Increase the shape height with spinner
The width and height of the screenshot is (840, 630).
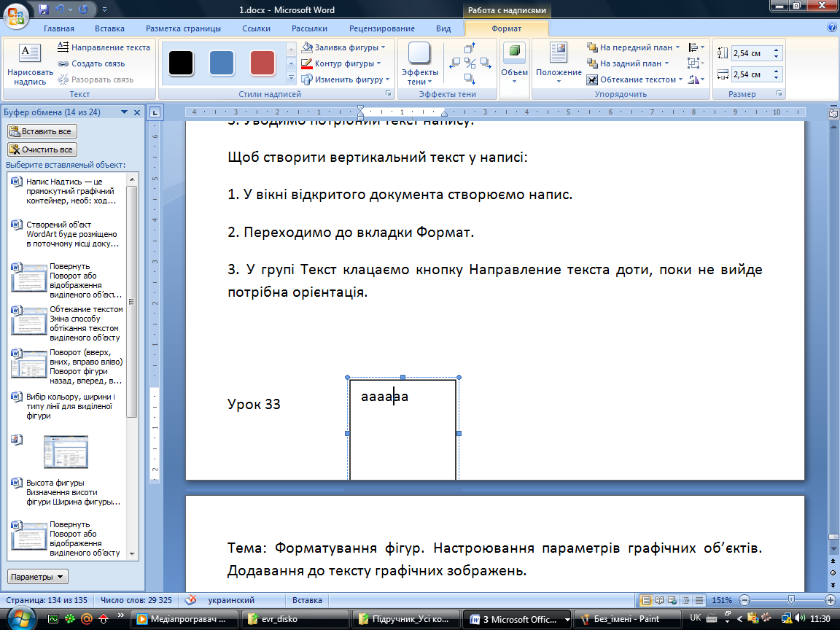(777, 50)
